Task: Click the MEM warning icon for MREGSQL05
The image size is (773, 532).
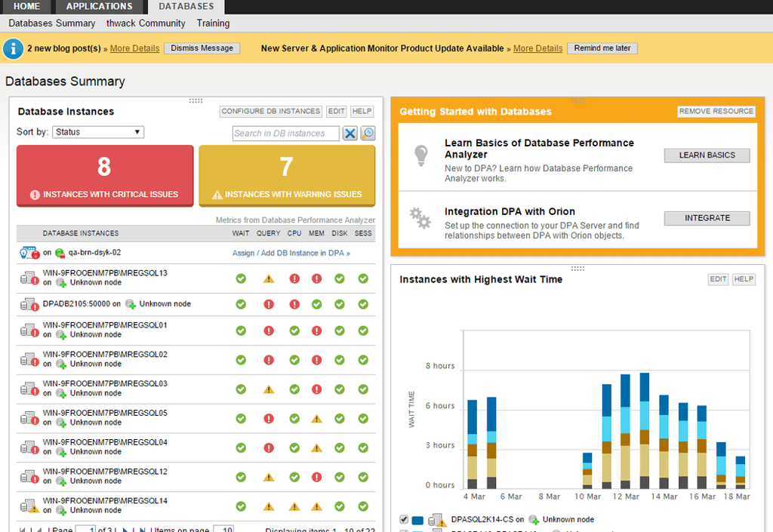Action: point(316,419)
